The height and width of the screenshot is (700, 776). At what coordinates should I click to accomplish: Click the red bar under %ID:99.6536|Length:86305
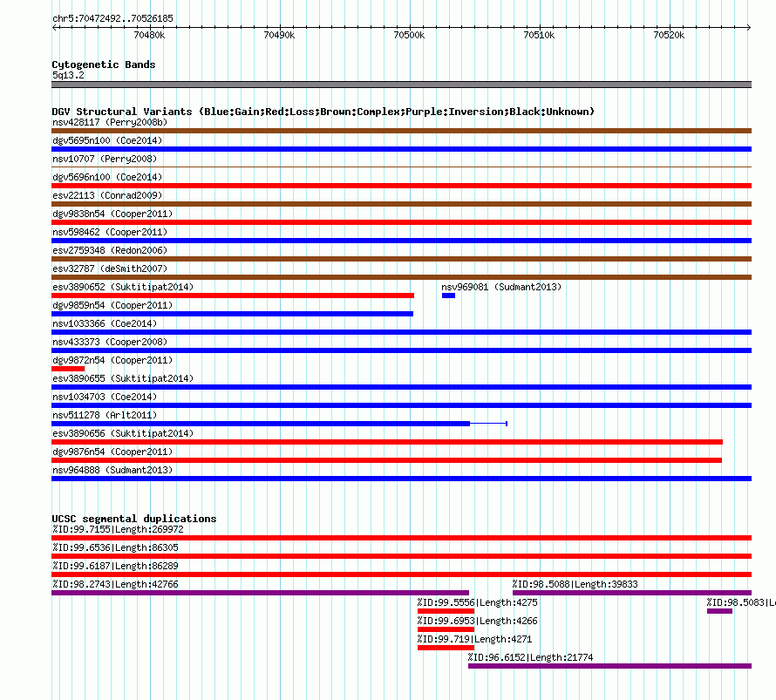pyautogui.click(x=401, y=556)
